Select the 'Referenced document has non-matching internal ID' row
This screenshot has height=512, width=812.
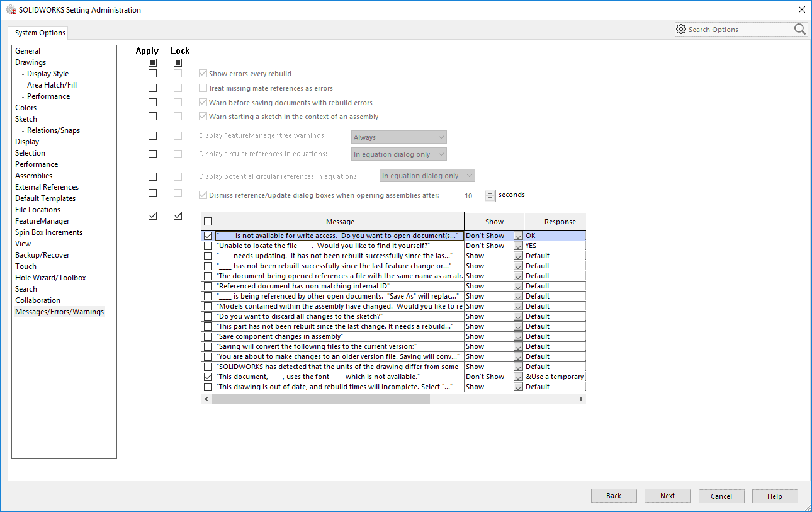[339, 286]
